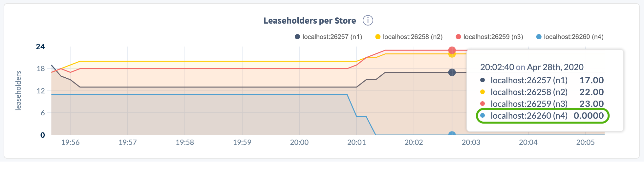Click the 20:00 label on the time axis
This screenshot has width=644, height=175.
pos(299,142)
